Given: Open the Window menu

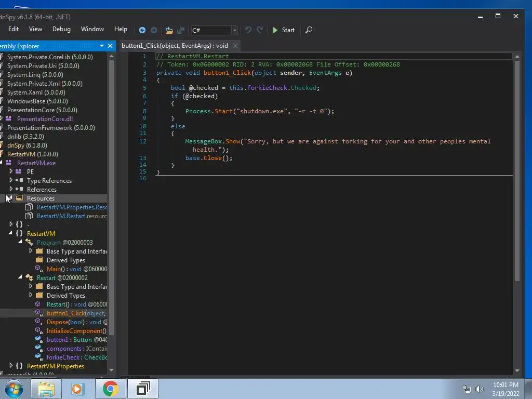Looking at the screenshot, I should (x=92, y=29).
